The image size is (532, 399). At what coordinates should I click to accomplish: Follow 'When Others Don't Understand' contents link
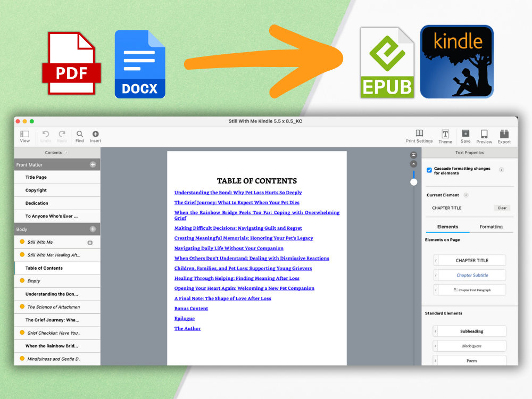252,258
